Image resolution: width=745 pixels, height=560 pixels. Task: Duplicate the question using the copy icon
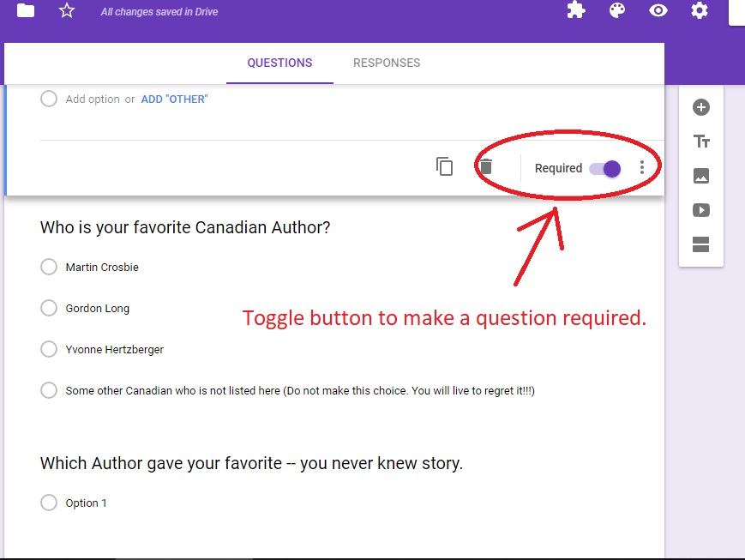(444, 167)
